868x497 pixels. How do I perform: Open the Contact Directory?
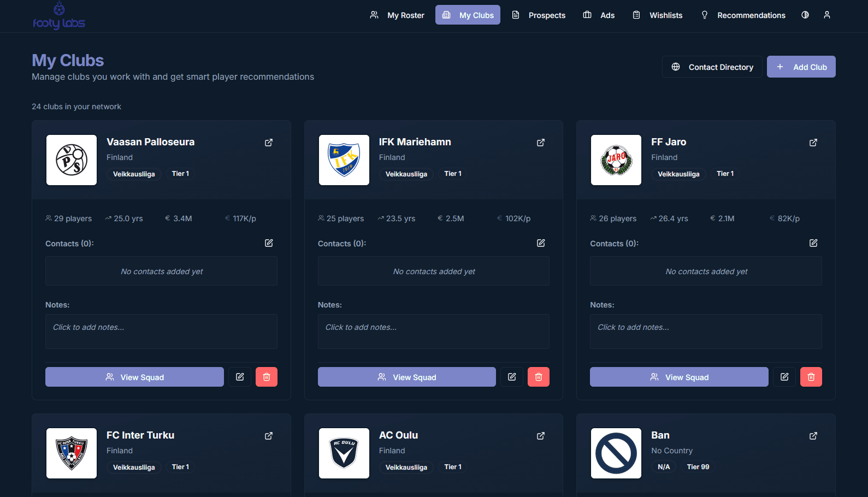(712, 67)
